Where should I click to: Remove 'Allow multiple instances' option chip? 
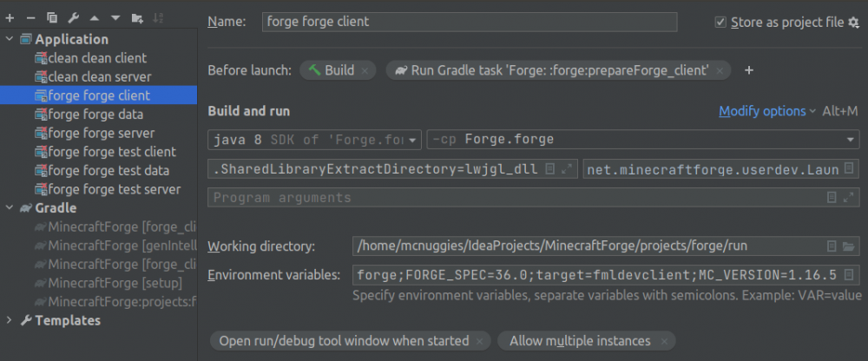pyautogui.click(x=664, y=342)
